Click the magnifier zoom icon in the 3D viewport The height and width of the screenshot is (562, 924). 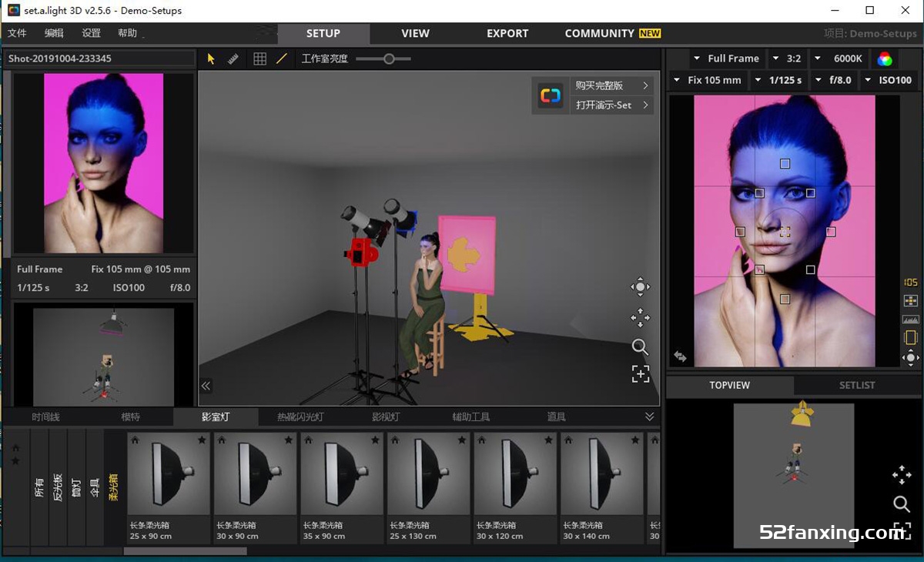pyautogui.click(x=640, y=347)
